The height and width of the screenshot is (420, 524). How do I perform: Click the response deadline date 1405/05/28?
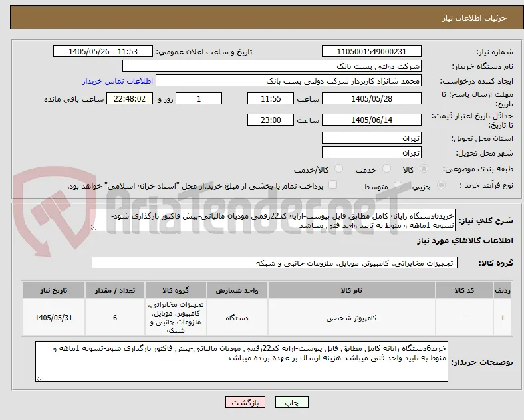(372, 99)
